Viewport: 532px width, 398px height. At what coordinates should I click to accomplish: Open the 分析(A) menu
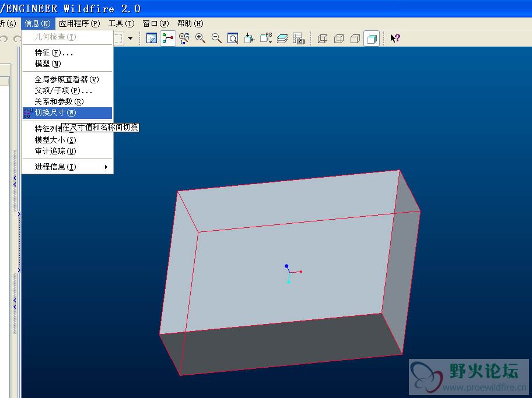pyautogui.click(x=8, y=23)
